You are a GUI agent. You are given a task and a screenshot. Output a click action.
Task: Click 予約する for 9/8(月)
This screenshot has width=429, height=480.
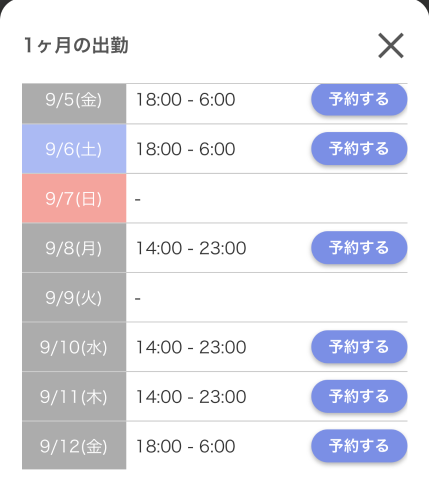359,248
